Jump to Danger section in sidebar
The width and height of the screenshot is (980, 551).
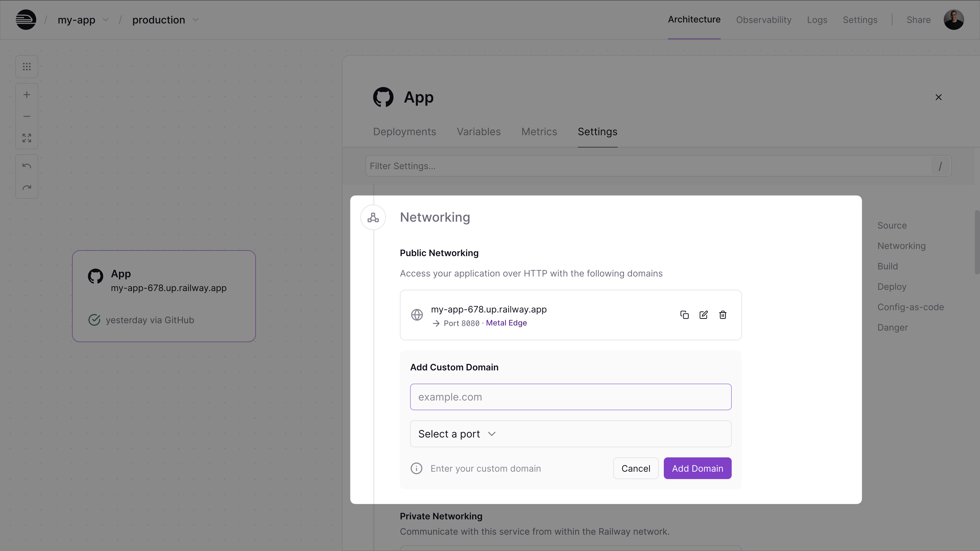point(892,327)
